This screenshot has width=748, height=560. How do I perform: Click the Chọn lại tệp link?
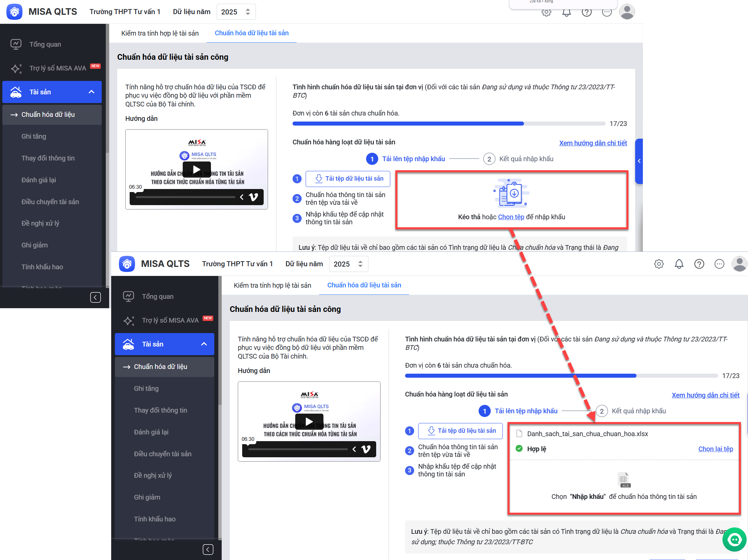(x=715, y=449)
